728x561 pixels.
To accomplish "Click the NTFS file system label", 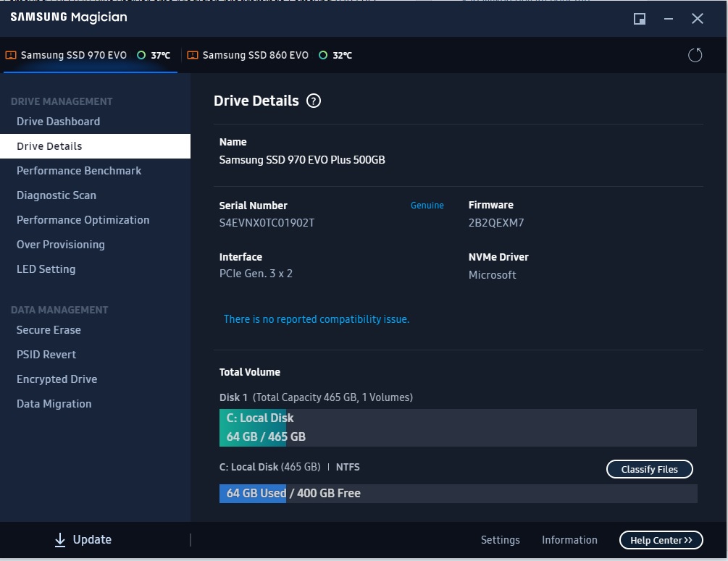I will click(348, 467).
